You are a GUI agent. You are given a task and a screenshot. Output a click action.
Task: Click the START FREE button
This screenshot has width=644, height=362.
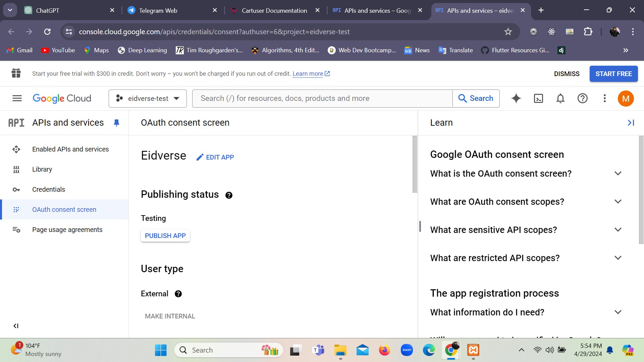pos(613,74)
